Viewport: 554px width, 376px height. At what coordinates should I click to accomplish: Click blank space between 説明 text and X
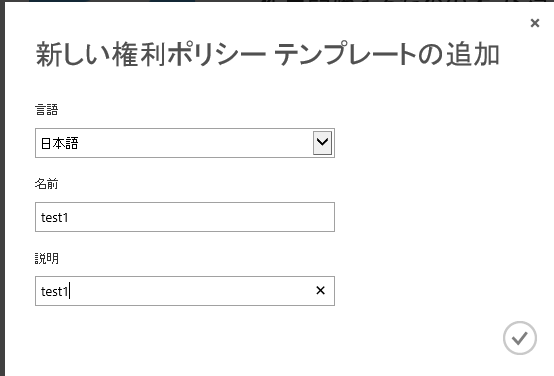click(191, 291)
